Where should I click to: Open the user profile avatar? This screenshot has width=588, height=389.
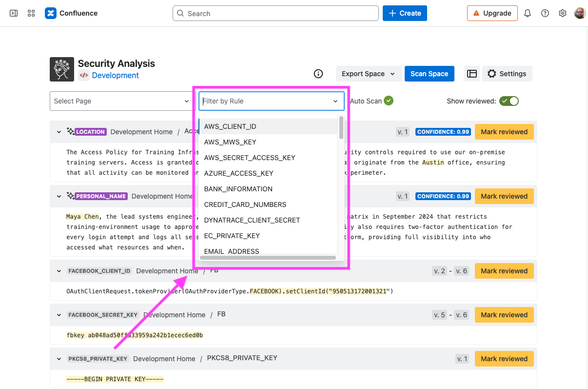point(580,13)
